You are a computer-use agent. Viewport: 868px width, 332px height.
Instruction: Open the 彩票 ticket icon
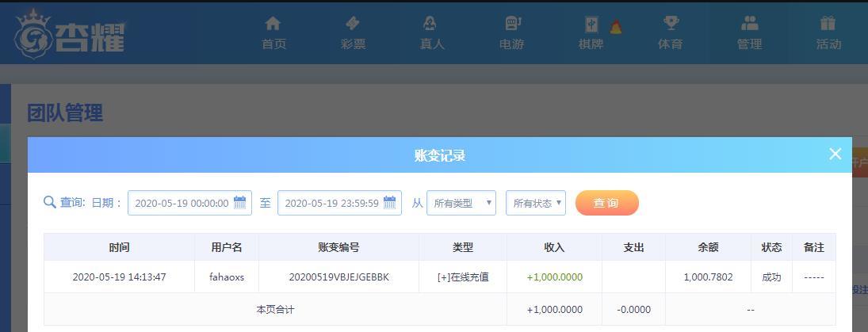(353, 23)
